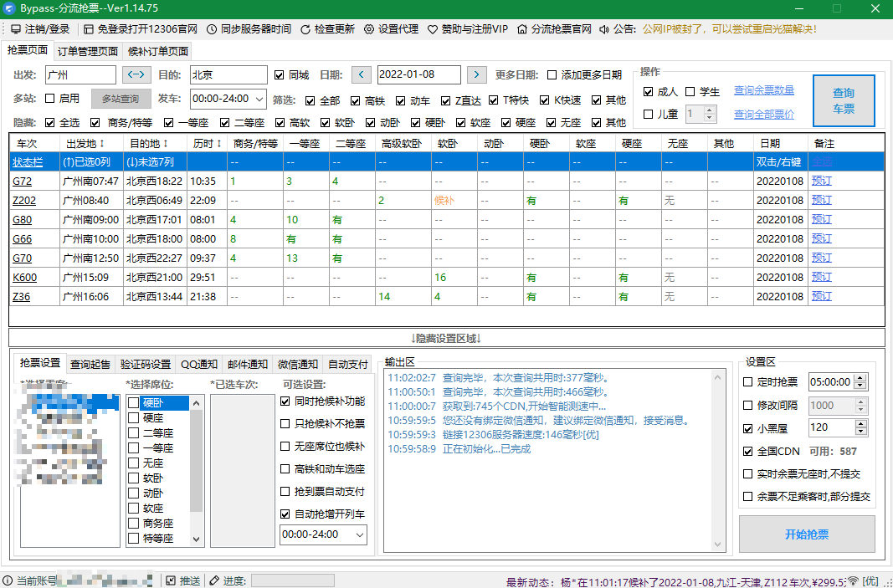This screenshot has width=893, height=588.
Task: Open 自动支付 tab
Action: 348,365
